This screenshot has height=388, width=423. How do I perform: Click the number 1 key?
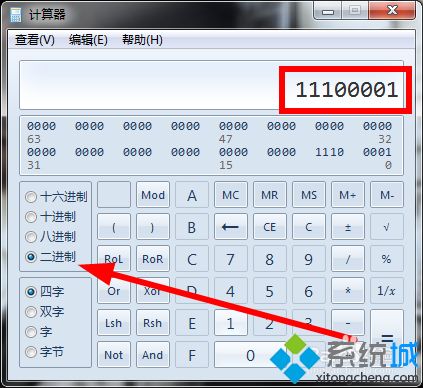[x=231, y=323]
